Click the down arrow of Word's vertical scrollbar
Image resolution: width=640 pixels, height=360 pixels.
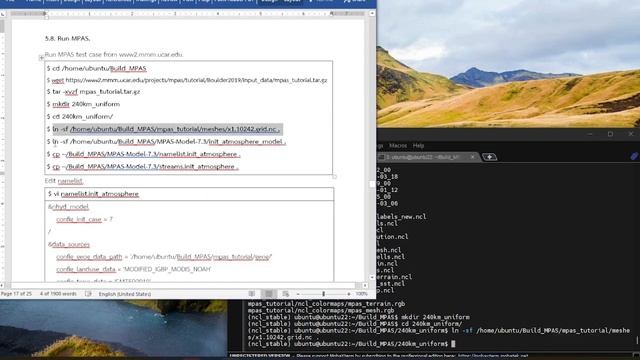tap(372, 278)
